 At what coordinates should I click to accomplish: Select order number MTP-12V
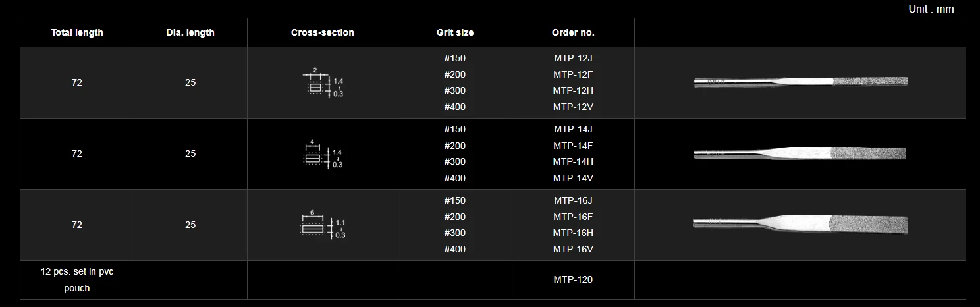click(573, 107)
